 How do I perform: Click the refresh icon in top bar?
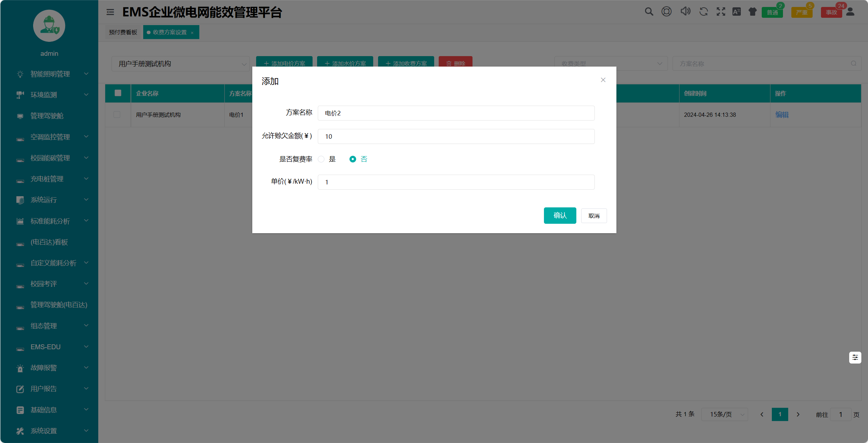click(x=704, y=12)
